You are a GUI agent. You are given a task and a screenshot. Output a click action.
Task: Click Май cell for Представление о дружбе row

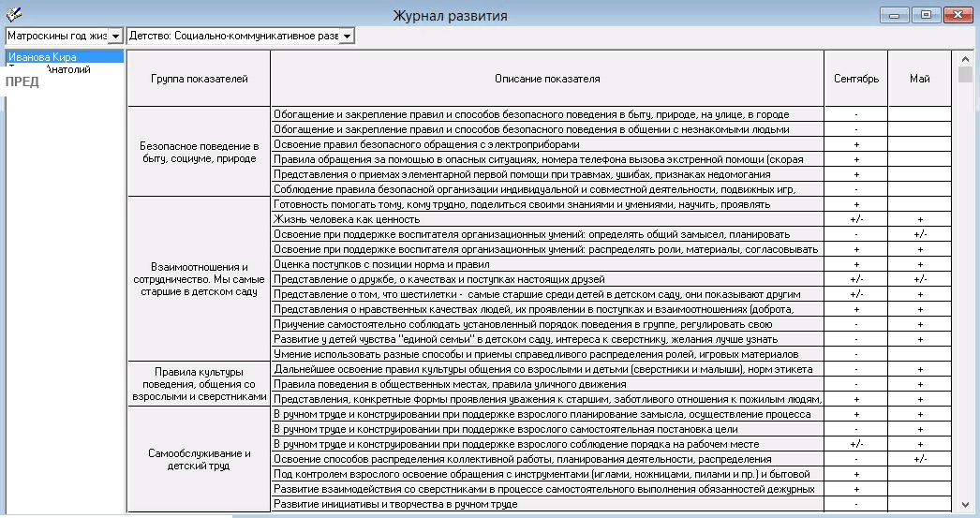[x=919, y=279]
